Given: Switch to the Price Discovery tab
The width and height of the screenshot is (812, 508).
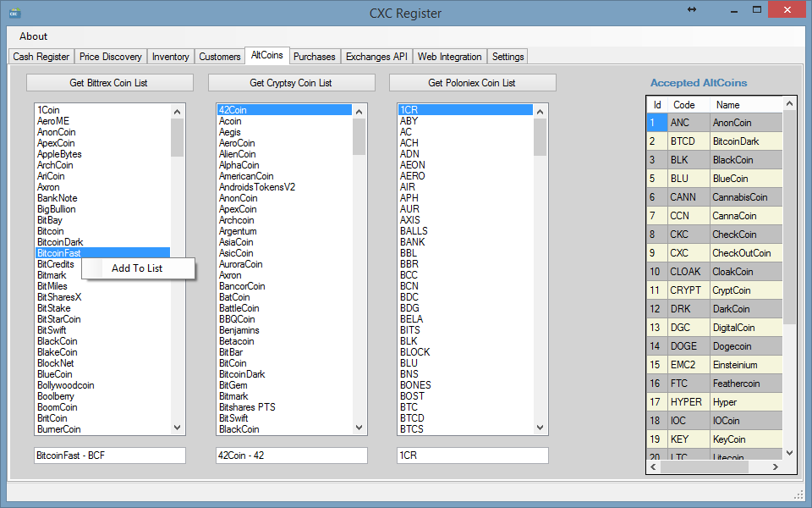Looking at the screenshot, I should tap(110, 57).
